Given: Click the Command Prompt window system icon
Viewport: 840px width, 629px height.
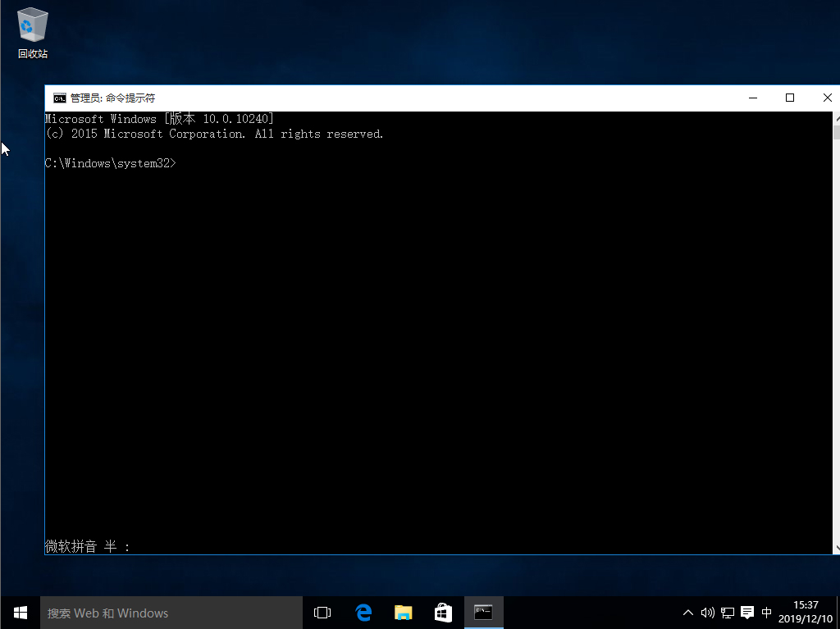Looking at the screenshot, I should (x=59, y=97).
